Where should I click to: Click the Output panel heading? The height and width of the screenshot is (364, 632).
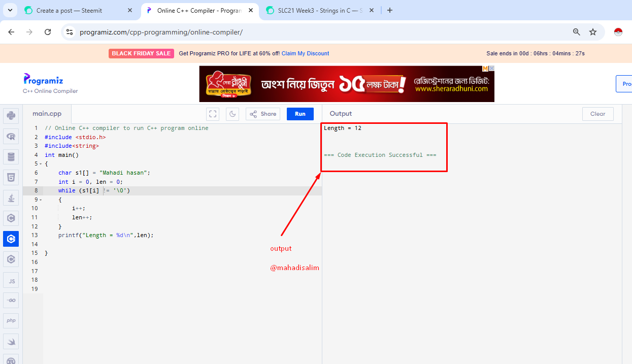click(341, 114)
